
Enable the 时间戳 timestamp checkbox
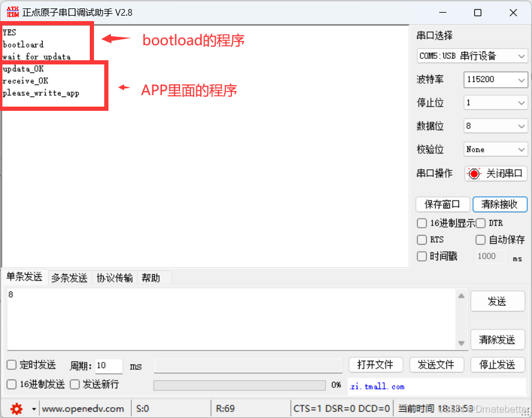coord(422,257)
